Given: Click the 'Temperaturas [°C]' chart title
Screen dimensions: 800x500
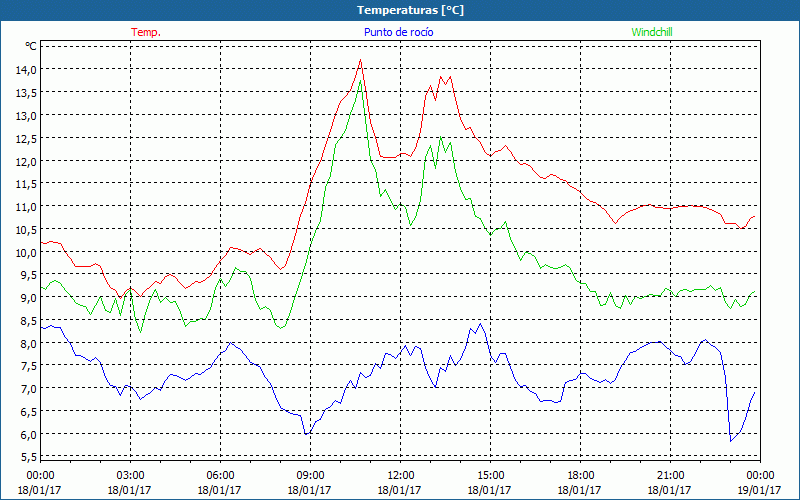Looking at the screenshot, I should pyautogui.click(x=410, y=10).
